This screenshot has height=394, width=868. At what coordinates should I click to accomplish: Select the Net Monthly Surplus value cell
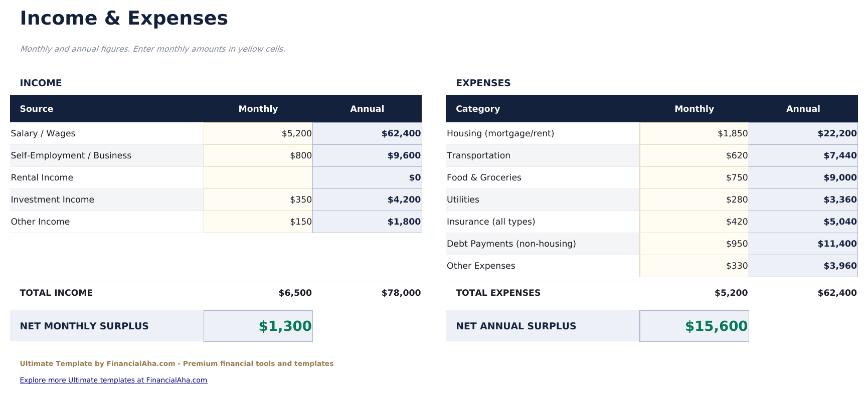point(258,326)
